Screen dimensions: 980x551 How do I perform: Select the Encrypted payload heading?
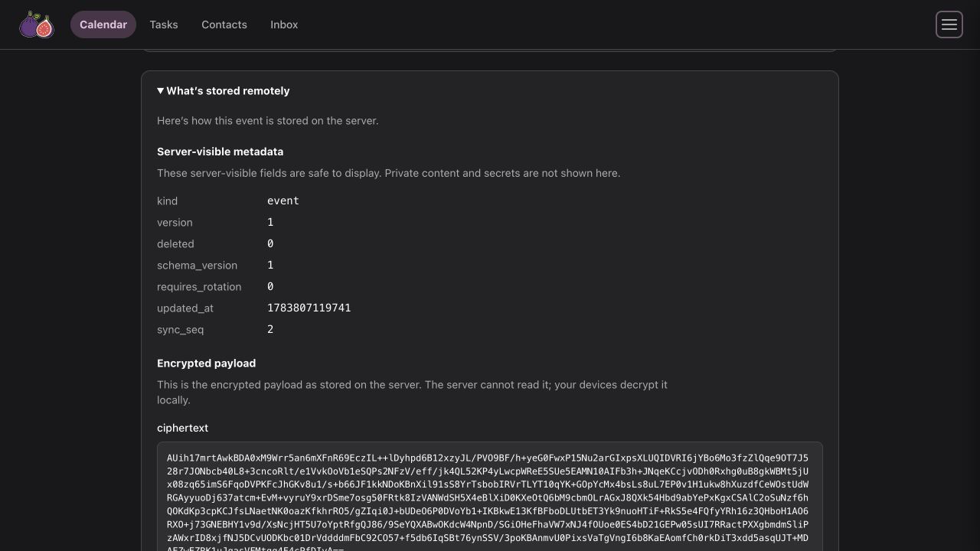pos(206,364)
